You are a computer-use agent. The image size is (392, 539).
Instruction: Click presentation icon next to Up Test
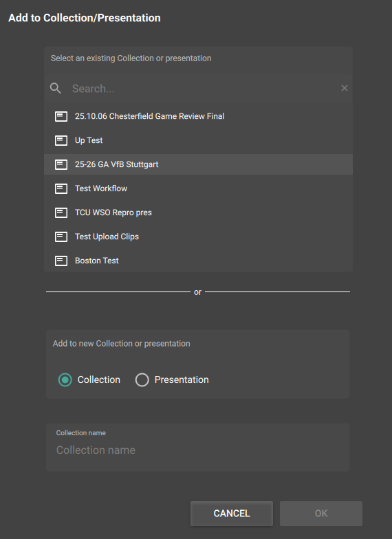[61, 140]
